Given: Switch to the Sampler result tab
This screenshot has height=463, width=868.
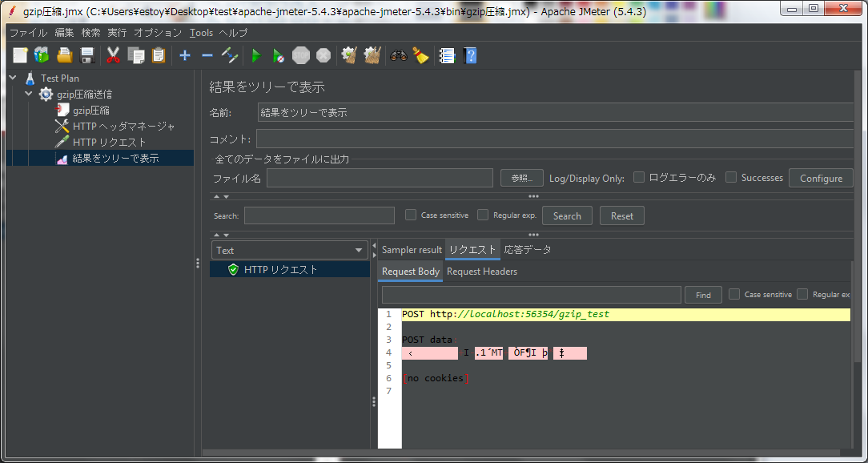Looking at the screenshot, I should coord(412,250).
